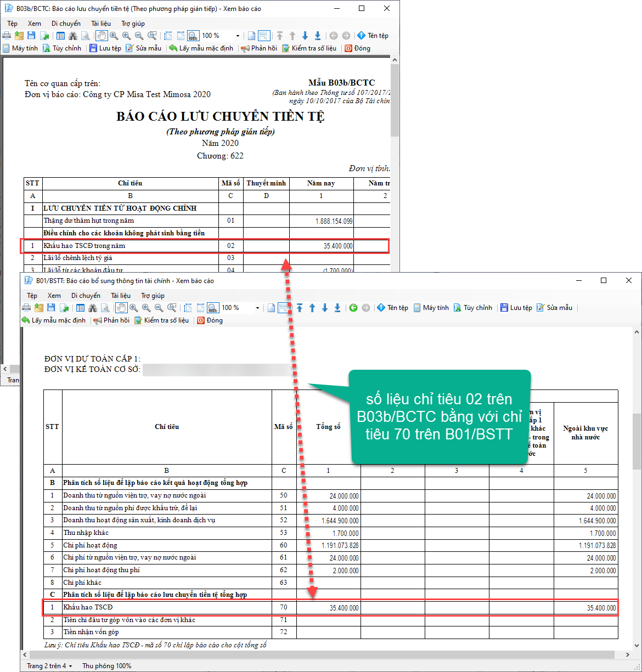Click Kiểm tra số liệu in B01/BSTT toolbar

click(162, 320)
